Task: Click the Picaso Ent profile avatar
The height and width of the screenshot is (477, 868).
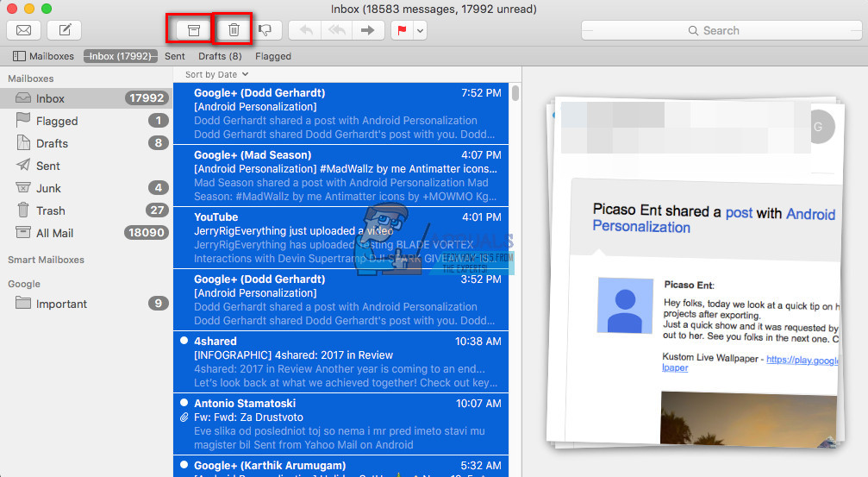Action: click(x=626, y=305)
